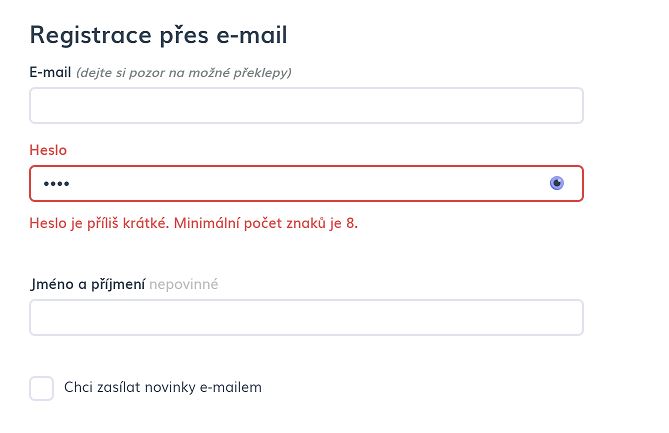The height and width of the screenshot is (433, 669).
Task: Click the word 'novinky' beside the checkbox
Action: (x=170, y=387)
